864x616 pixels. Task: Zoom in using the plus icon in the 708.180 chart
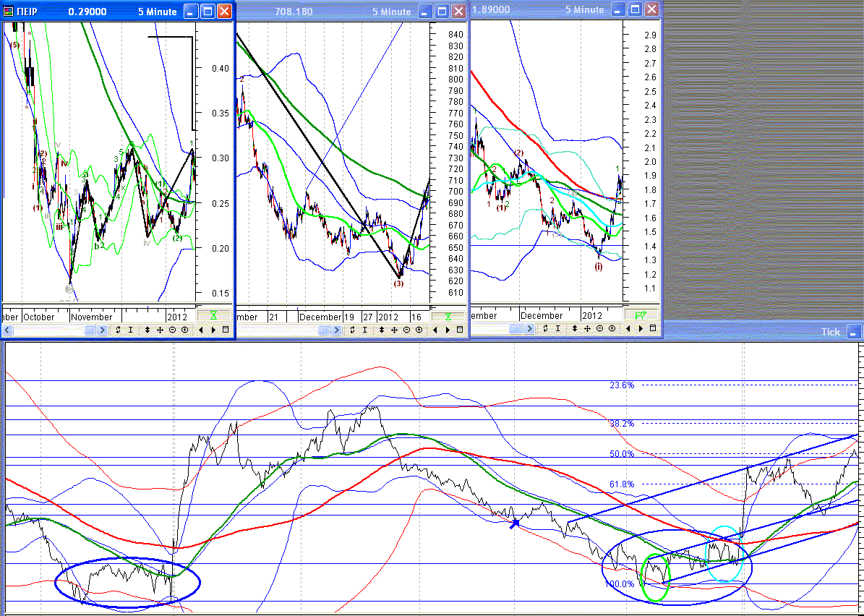point(419,330)
